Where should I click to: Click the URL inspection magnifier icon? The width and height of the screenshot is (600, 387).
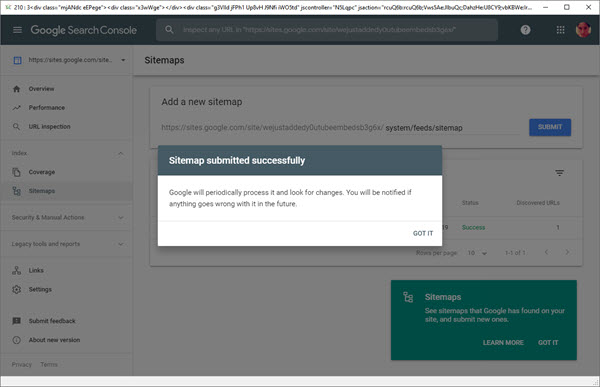pyautogui.click(x=16, y=127)
